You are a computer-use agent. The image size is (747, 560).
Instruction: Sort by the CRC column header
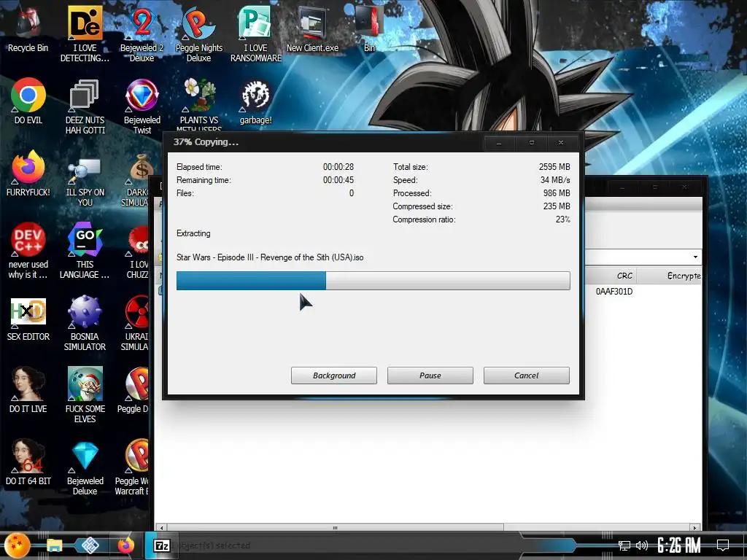[611, 276]
